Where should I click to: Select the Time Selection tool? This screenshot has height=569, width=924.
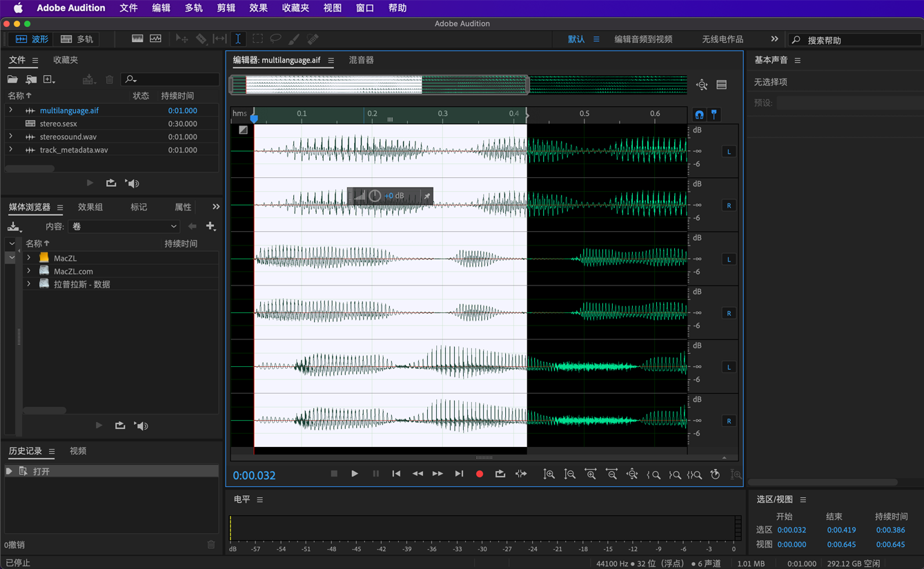238,39
